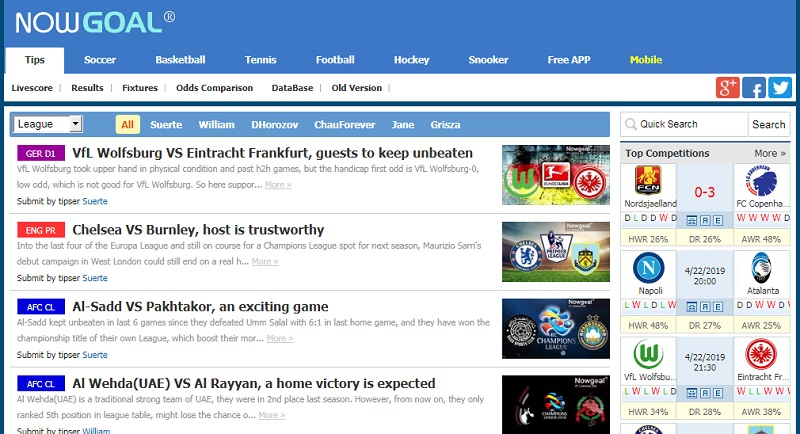
Task: Click the ENG PR league badge
Action: point(41,230)
